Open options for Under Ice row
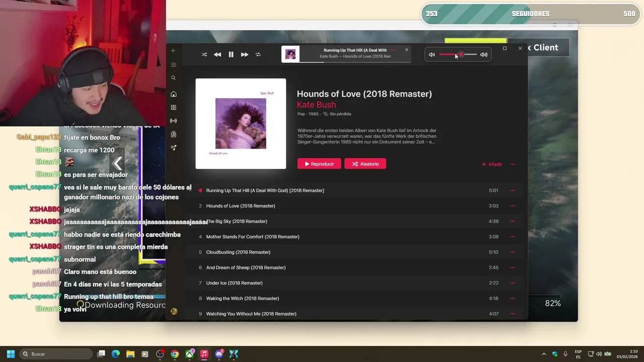Image resolution: width=644 pixels, height=362 pixels. (513, 283)
